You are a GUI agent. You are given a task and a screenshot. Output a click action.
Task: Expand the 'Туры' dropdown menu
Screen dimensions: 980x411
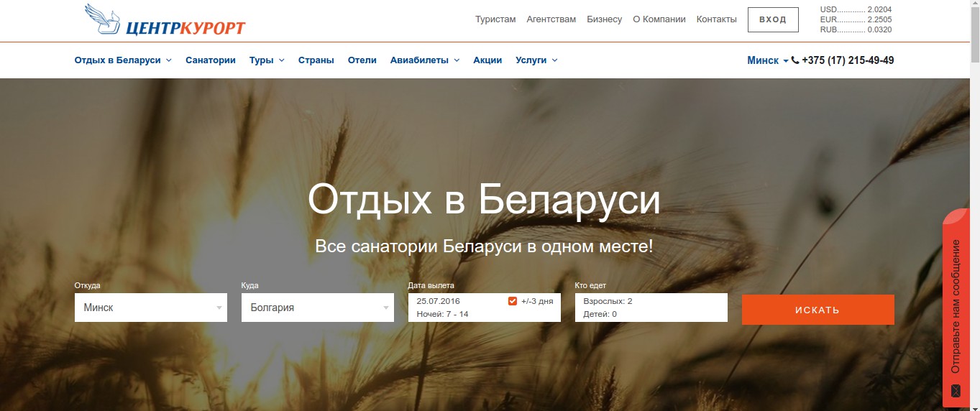click(x=267, y=60)
